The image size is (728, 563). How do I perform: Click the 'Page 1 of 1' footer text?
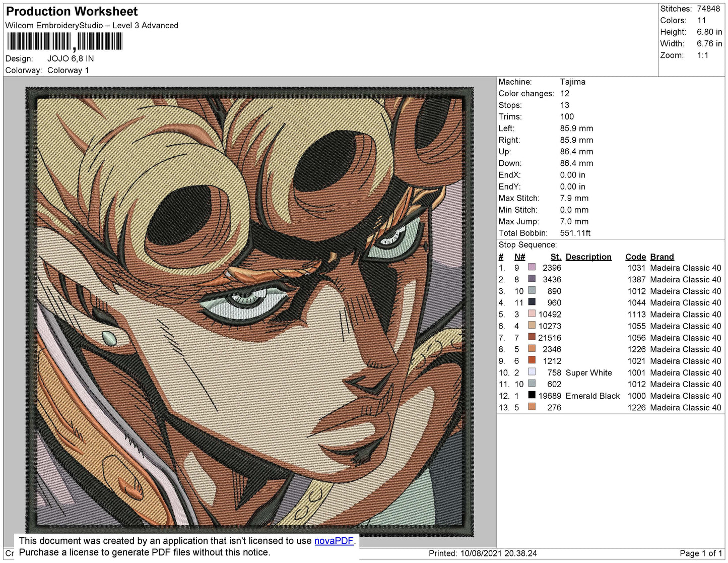(701, 553)
